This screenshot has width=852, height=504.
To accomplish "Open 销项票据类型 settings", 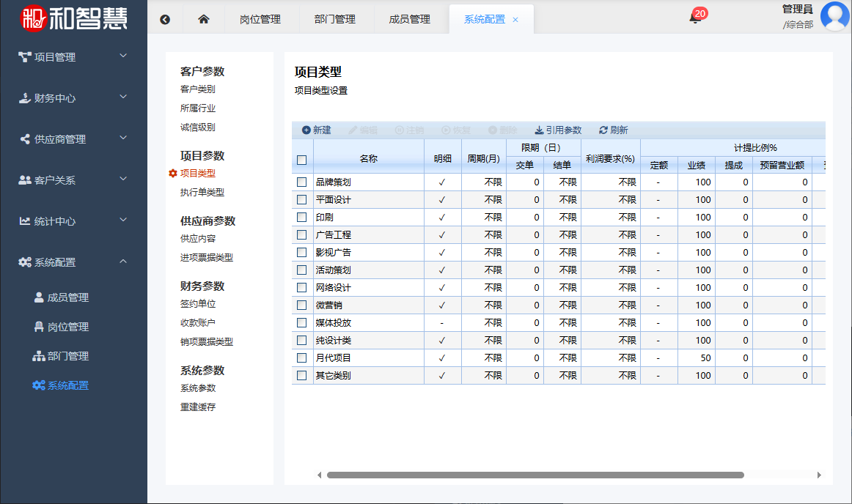I will [x=207, y=341].
